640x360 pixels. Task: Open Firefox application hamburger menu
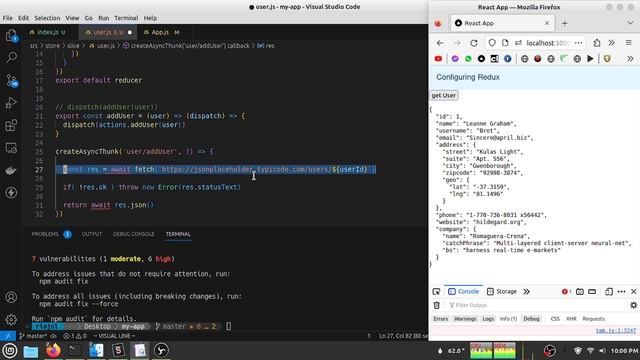coord(629,43)
